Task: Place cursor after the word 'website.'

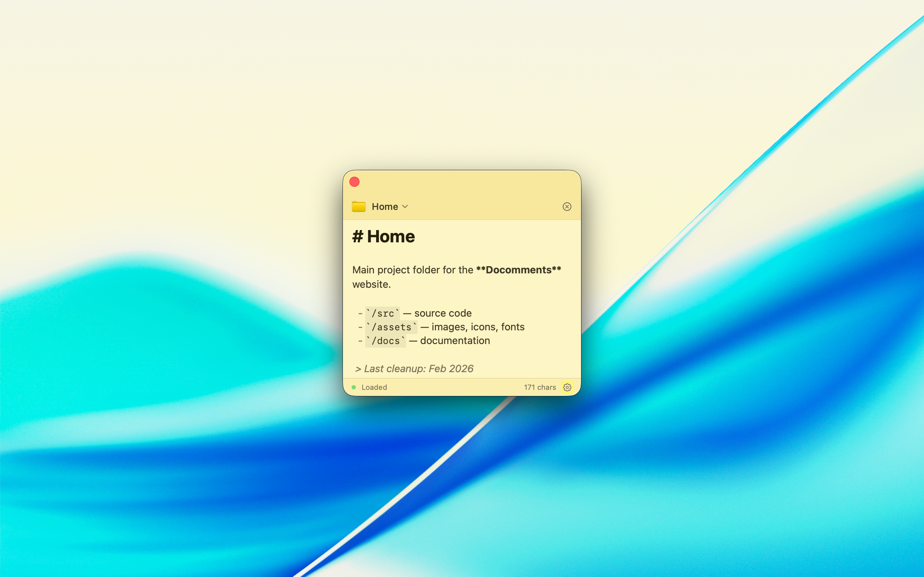Action: tap(391, 284)
